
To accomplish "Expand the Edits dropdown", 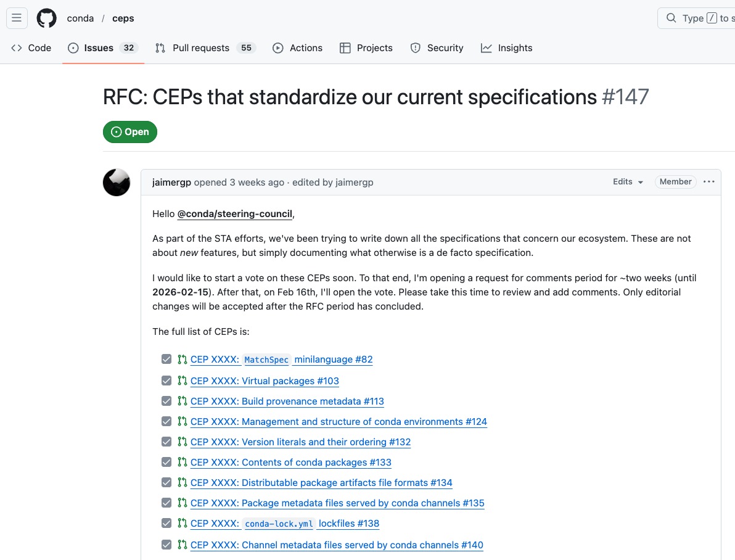I will click(628, 181).
